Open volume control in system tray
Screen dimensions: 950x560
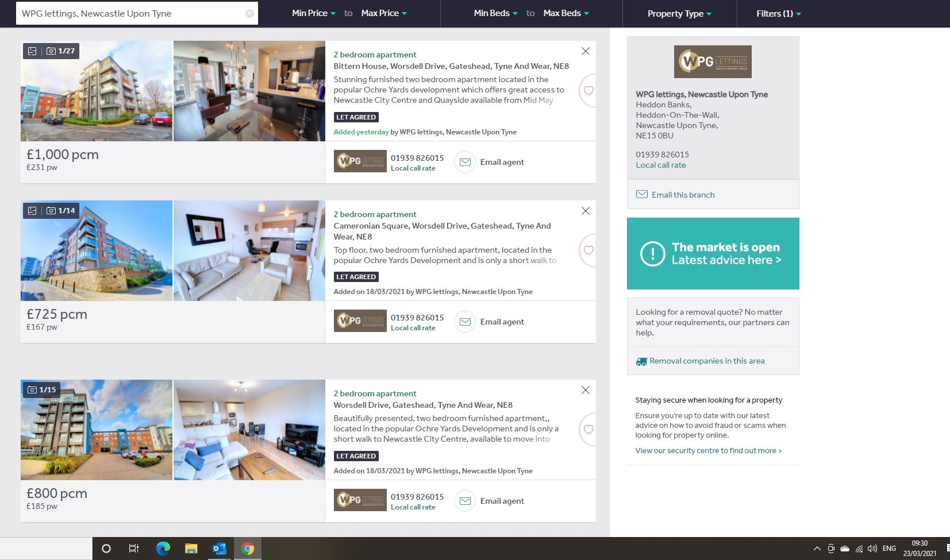tap(872, 549)
